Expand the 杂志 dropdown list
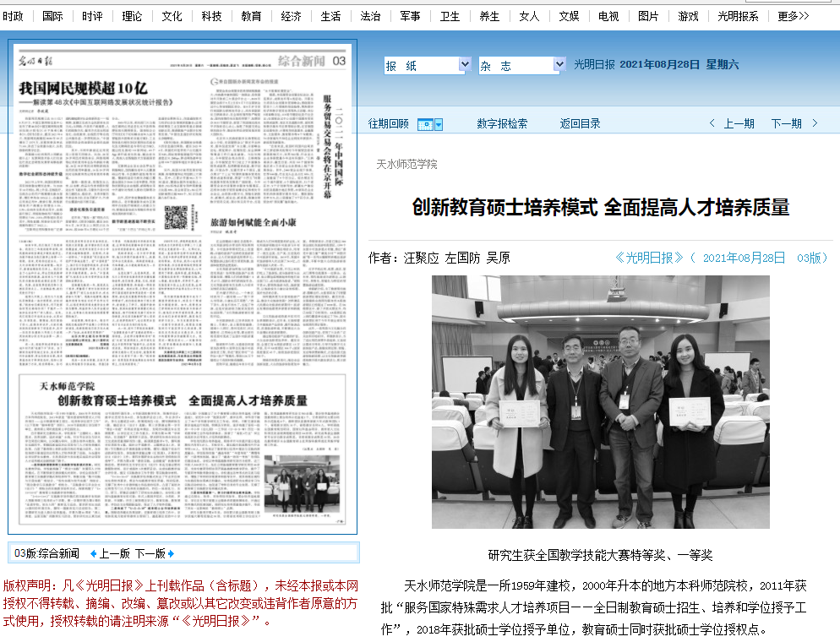Screen dimensions: 840x642 559,65
